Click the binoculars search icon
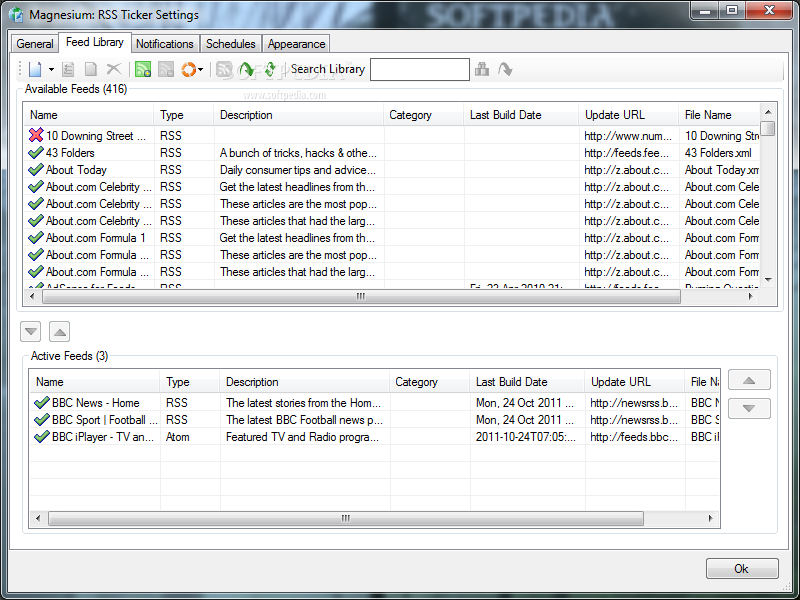The image size is (800, 600). (482, 69)
